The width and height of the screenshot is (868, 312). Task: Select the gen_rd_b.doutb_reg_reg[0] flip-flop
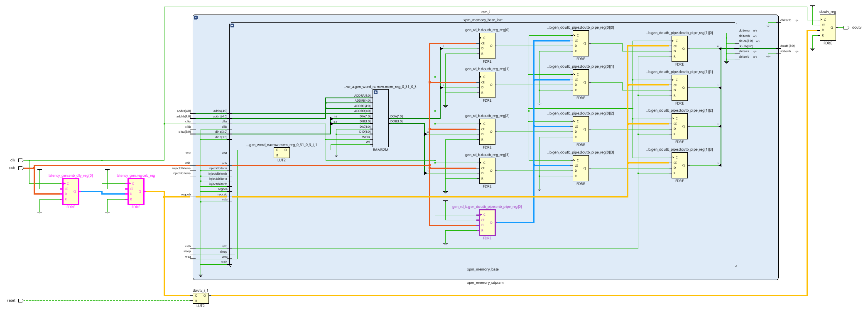487,46
